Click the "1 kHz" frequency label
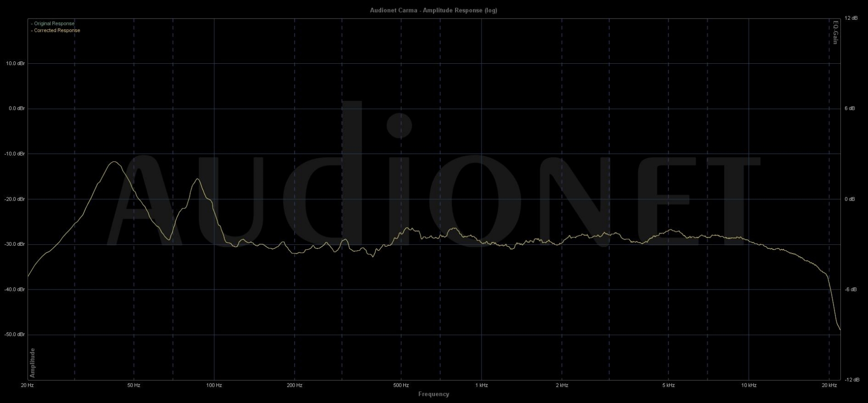 (481, 385)
